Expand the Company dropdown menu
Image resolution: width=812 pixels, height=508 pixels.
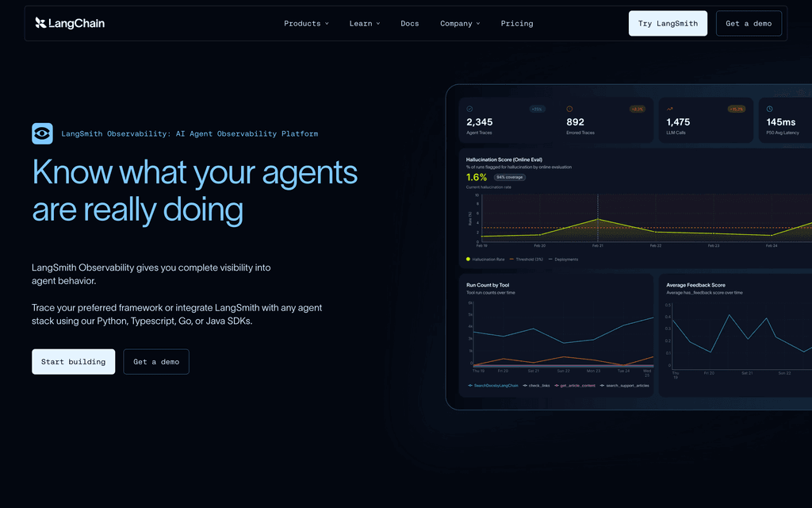click(x=460, y=23)
